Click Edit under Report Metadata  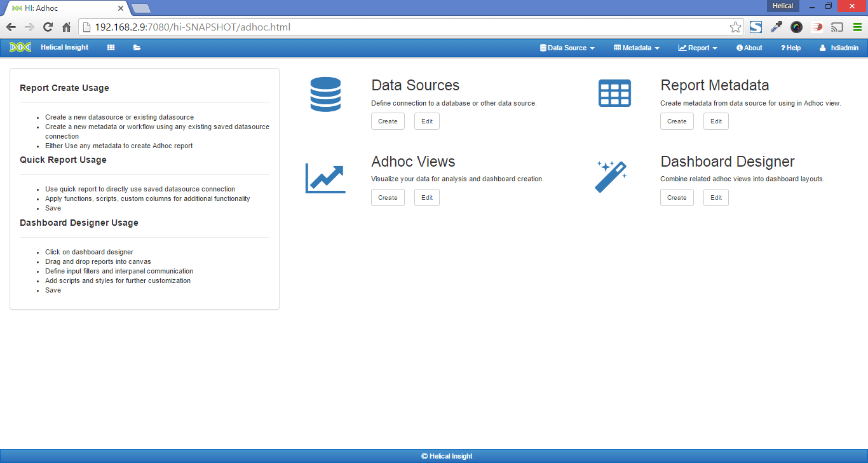click(x=716, y=121)
